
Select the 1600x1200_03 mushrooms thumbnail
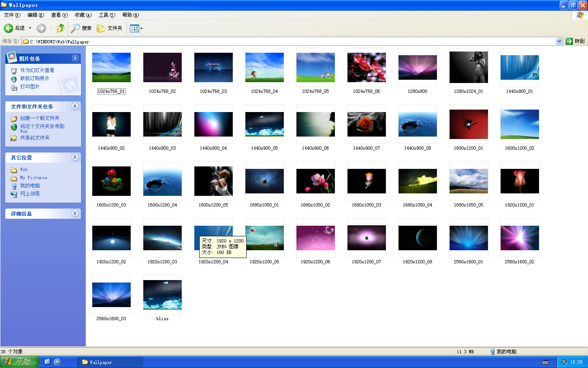tap(111, 181)
